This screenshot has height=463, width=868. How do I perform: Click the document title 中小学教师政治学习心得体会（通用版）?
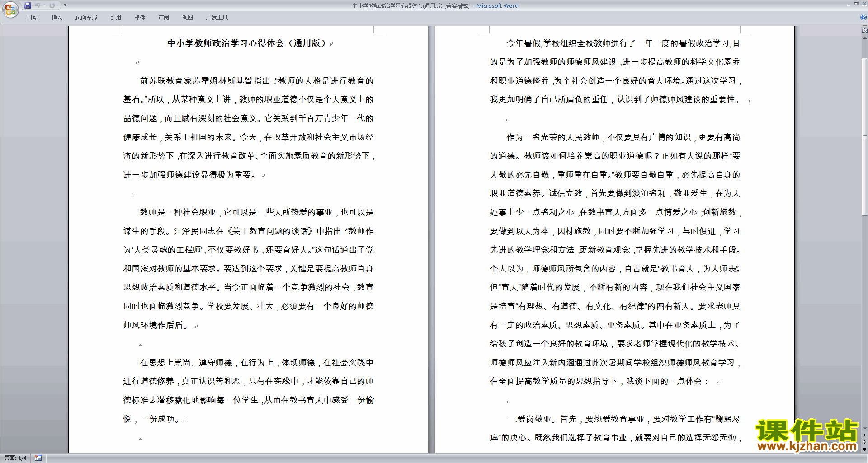point(247,43)
